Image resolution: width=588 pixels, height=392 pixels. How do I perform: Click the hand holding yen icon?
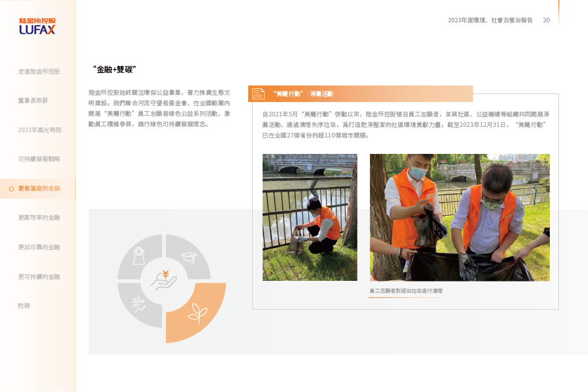pyautogui.click(x=164, y=280)
